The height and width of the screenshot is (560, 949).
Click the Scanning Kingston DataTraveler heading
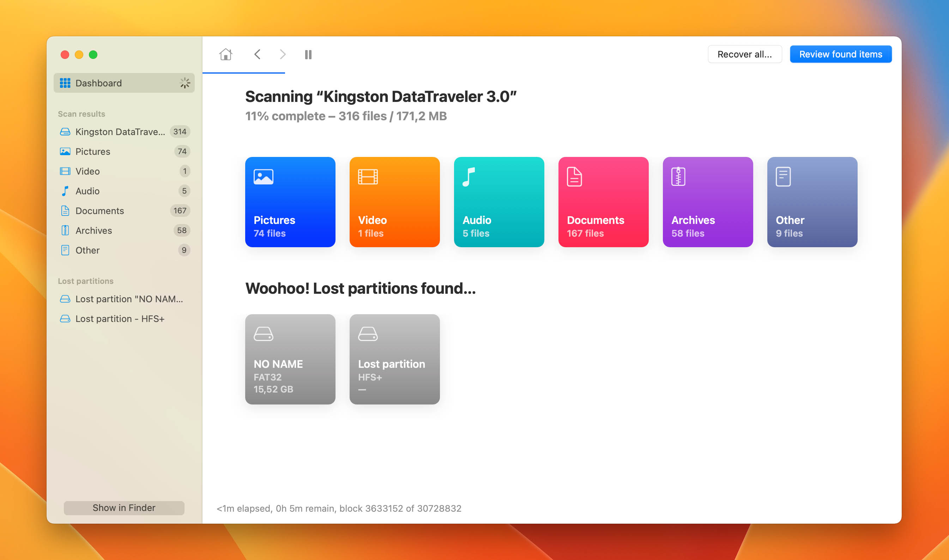click(381, 97)
